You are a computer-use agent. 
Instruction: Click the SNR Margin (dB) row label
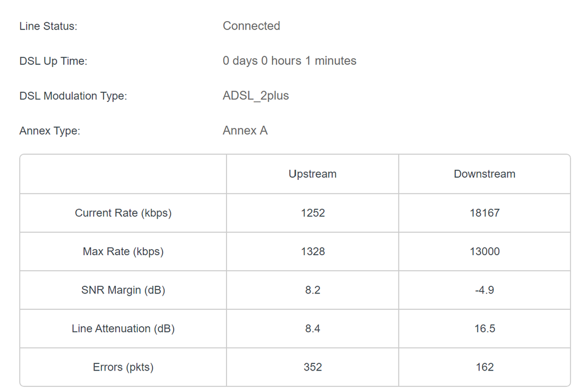pos(123,290)
